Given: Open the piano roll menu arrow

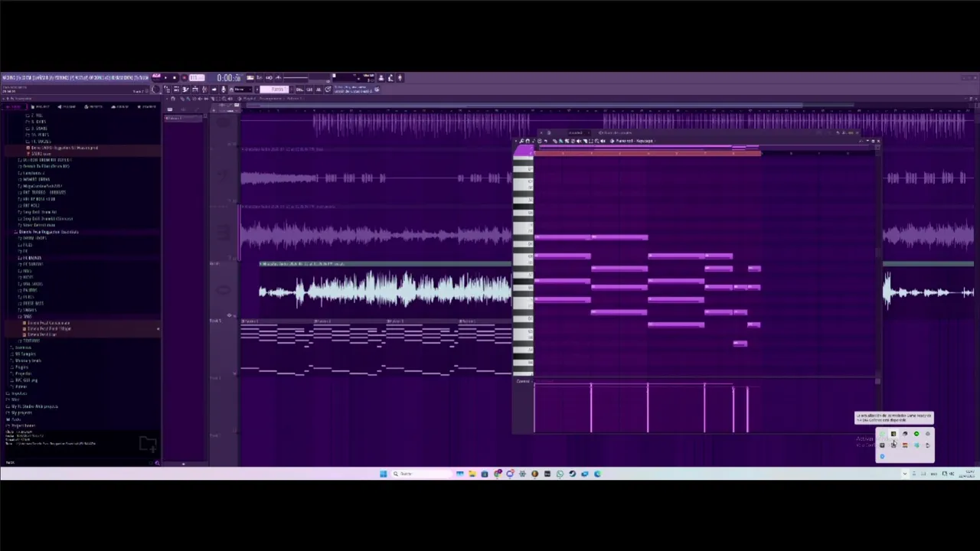Looking at the screenshot, I should [516, 141].
